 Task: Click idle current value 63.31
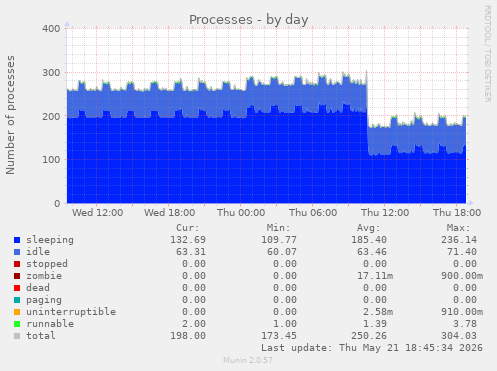tap(191, 252)
